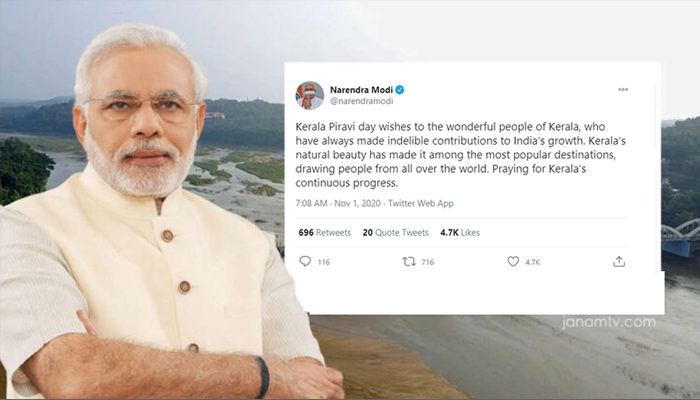View the 4.7K Likes list

point(460,233)
